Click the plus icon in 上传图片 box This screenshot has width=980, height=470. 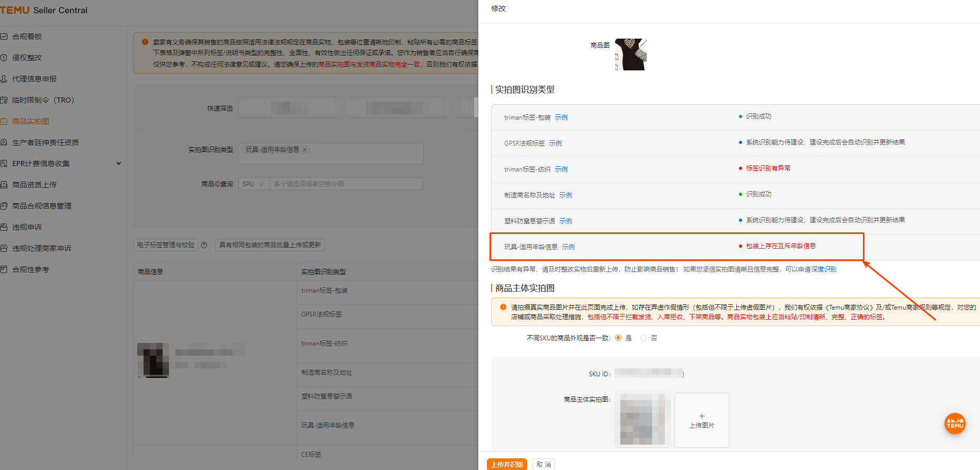701,416
